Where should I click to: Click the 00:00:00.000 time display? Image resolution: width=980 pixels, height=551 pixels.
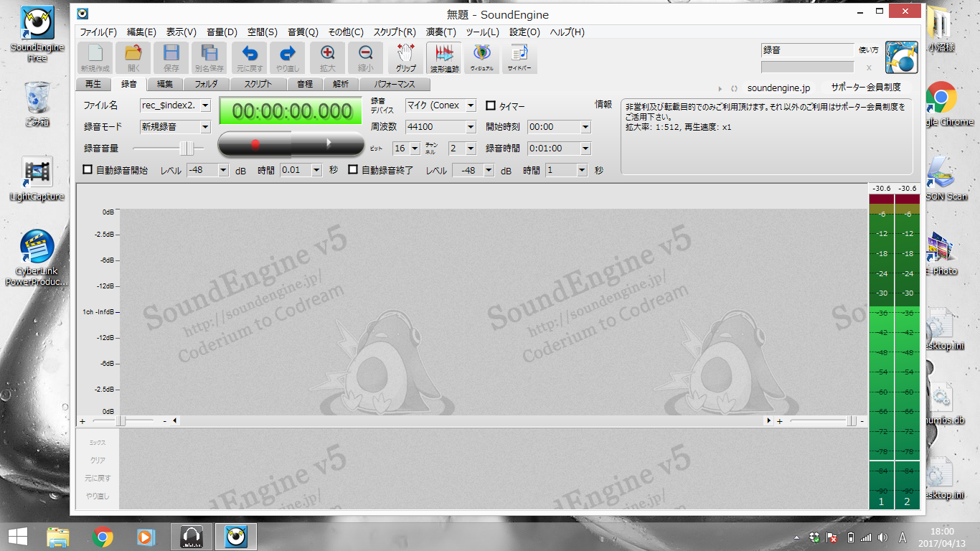pos(292,111)
